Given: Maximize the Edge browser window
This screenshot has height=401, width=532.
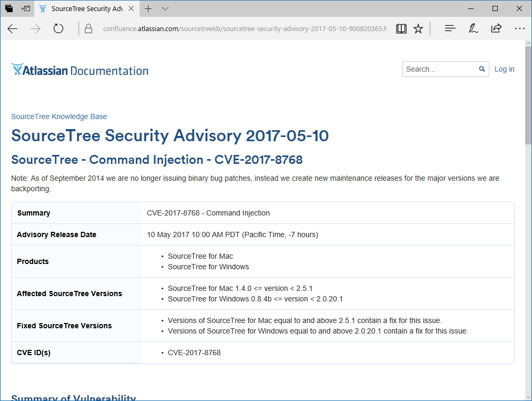Looking at the screenshot, I should click(x=495, y=8).
